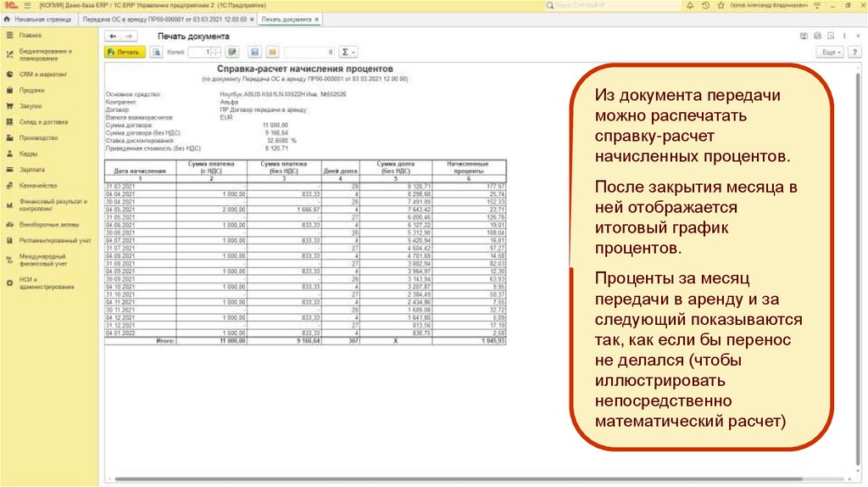This screenshot has height=487, width=868.
Task: Select the Печать документа tab
Action: pos(287,20)
